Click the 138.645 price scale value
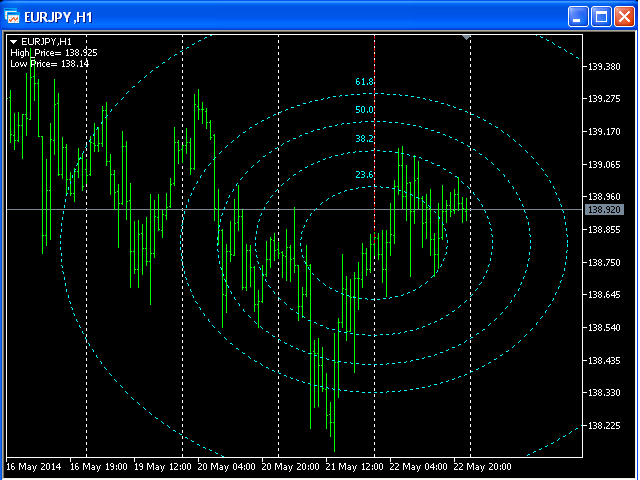Viewport: 640px width, 480px height. 604,295
